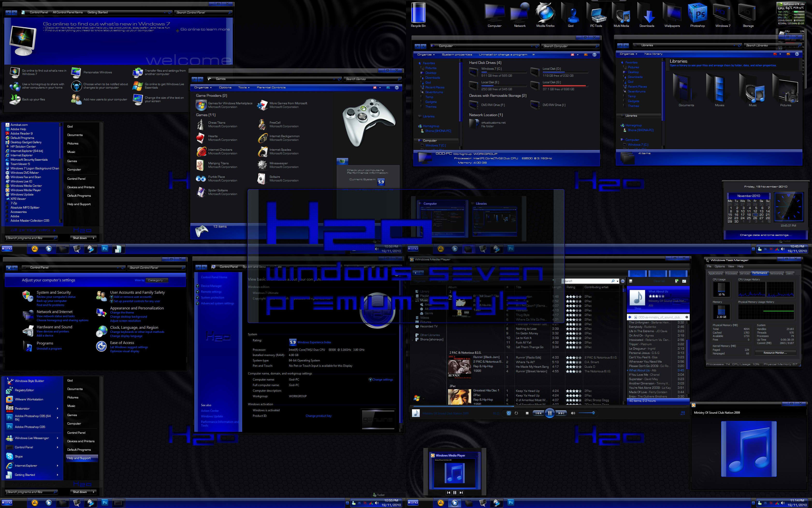Open Hardware and Sound category
812x508 pixels.
click(x=54, y=327)
